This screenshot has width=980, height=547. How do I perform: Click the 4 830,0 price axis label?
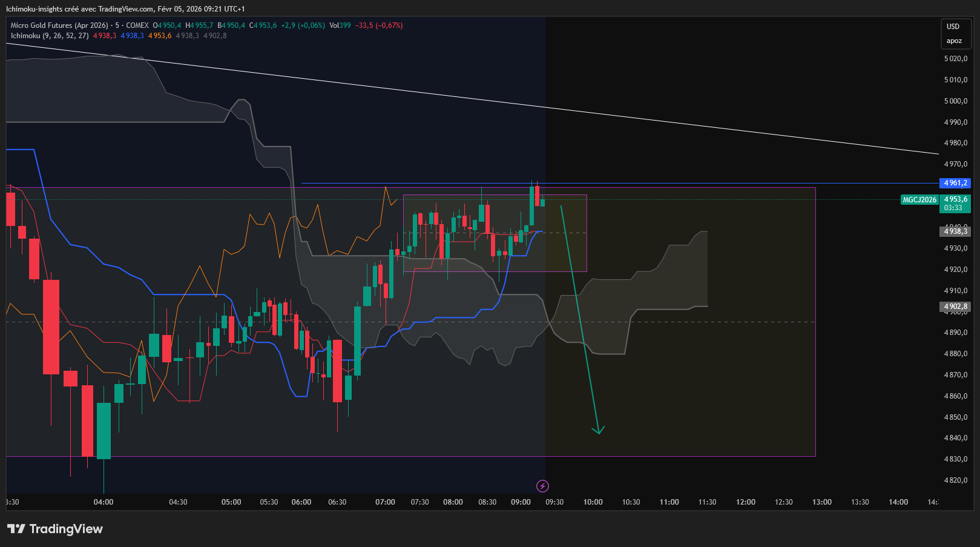click(956, 459)
